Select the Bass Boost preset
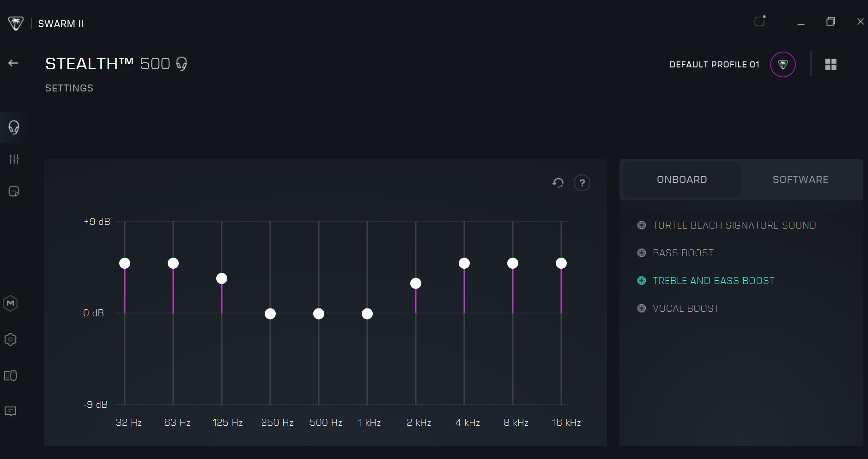 click(683, 253)
